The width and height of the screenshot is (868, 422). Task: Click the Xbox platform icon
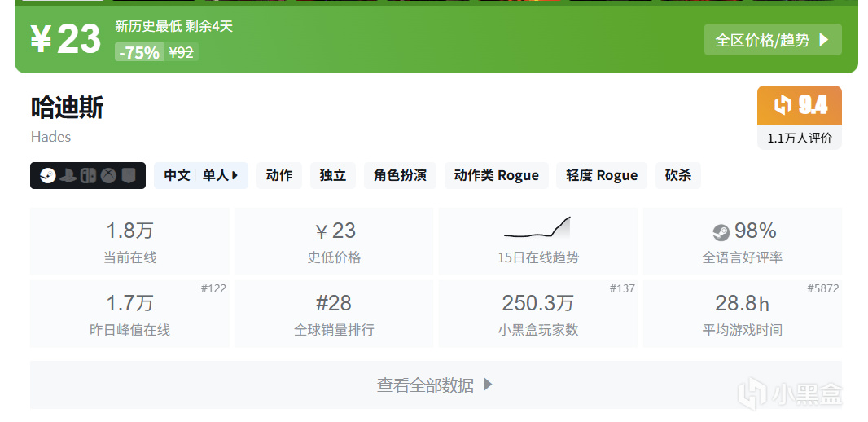pos(108,175)
